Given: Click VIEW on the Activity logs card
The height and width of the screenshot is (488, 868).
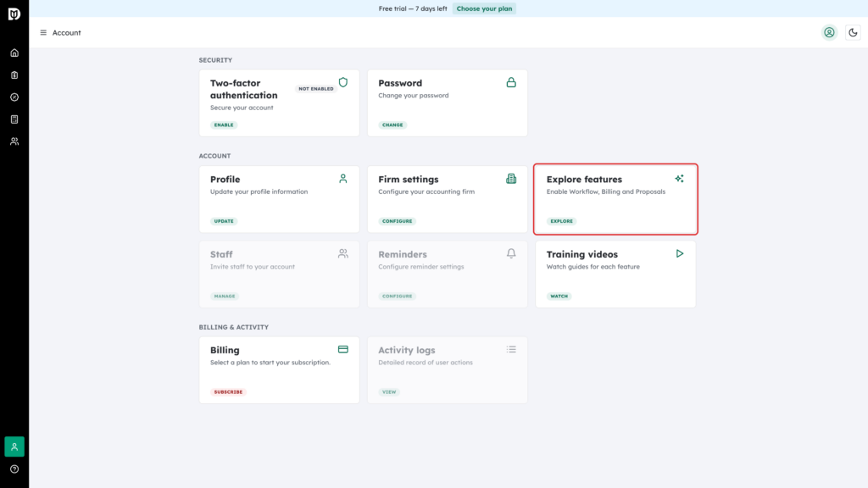Looking at the screenshot, I should pos(389,391).
